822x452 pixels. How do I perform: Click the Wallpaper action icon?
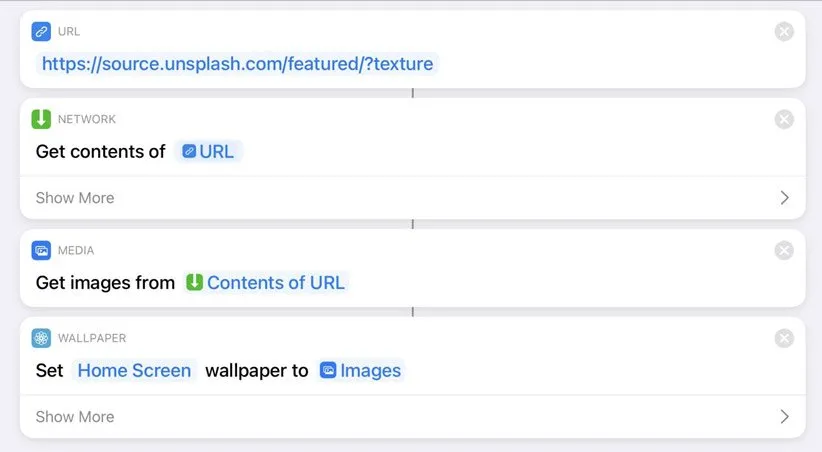coord(41,338)
